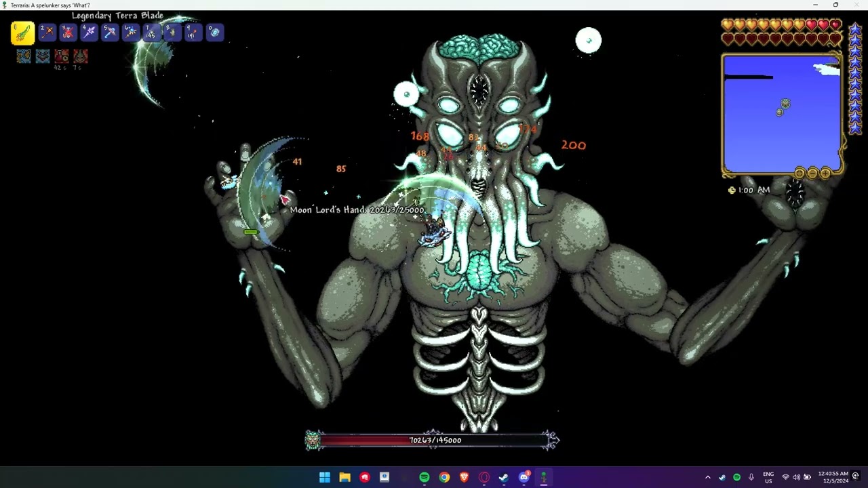
Task: Click the volume speaker tray icon
Action: click(796, 477)
